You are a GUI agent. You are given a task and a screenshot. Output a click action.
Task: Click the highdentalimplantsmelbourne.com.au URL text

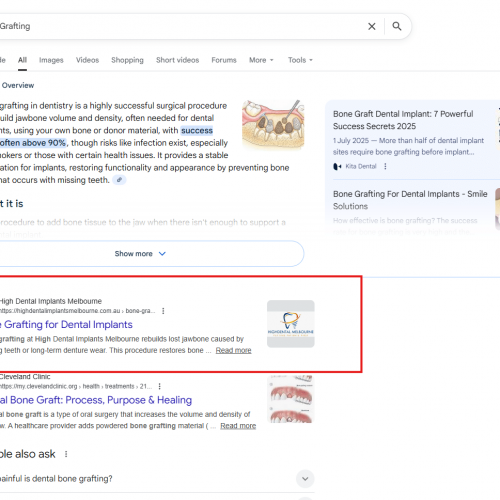(77, 311)
